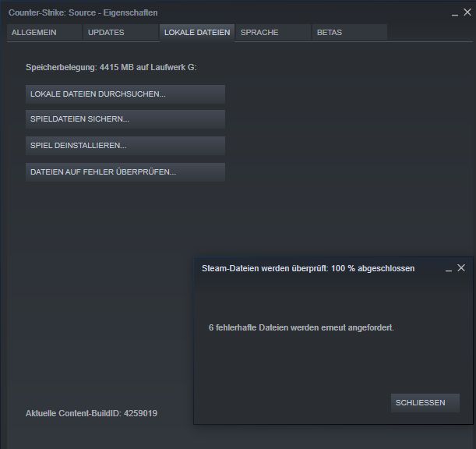
Task: Click the Speicherbelegung 4415 MB text
Action: [x=111, y=67]
